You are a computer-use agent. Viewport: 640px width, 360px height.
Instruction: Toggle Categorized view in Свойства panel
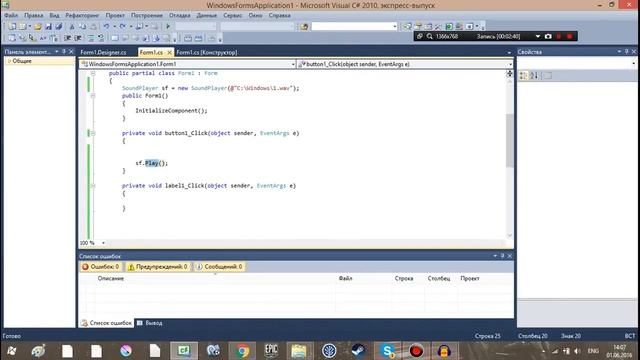pyautogui.click(x=523, y=76)
